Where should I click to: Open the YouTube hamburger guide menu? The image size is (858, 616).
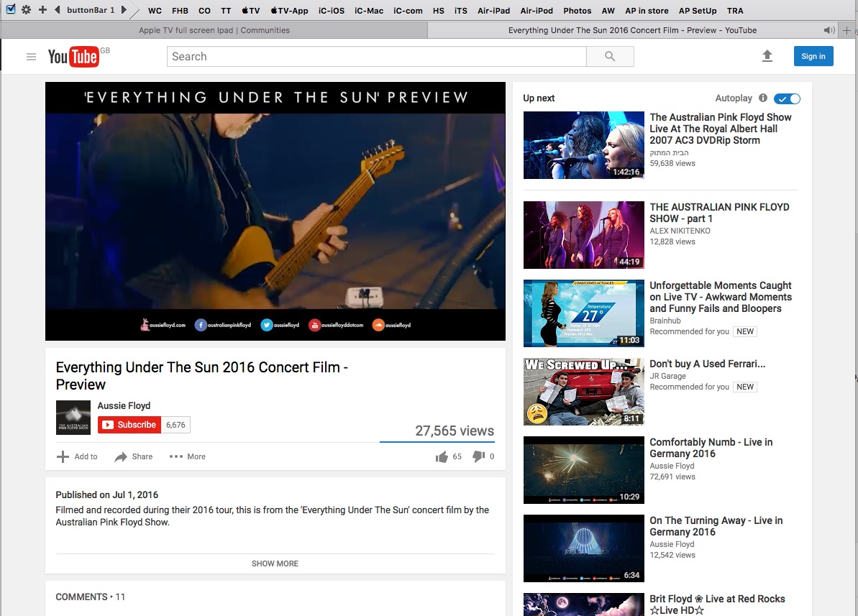(31, 56)
